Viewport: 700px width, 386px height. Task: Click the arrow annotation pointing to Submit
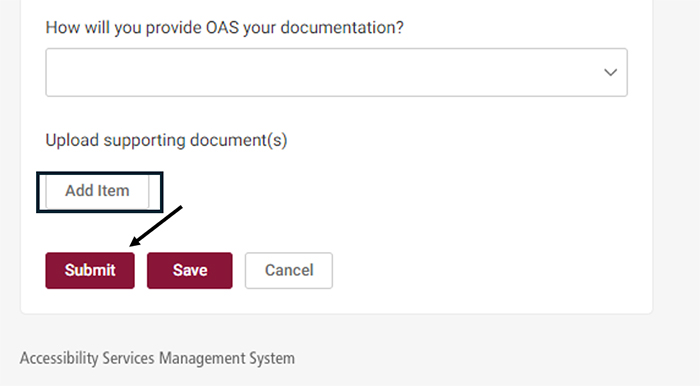[156, 226]
